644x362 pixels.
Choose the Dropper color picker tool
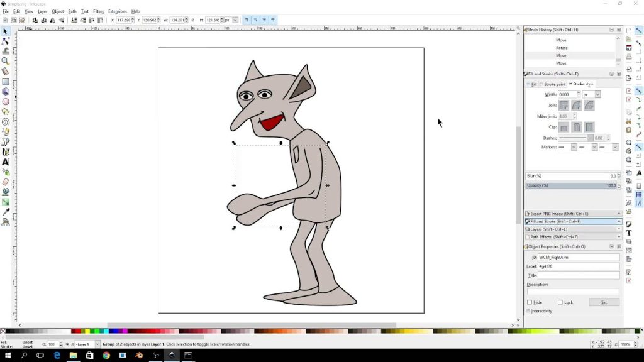[6, 212]
